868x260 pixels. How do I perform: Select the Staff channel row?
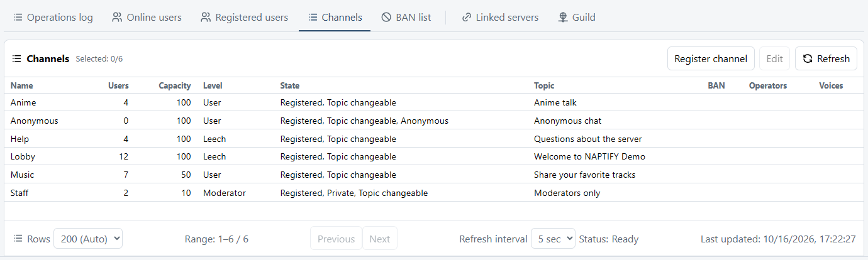coord(434,193)
